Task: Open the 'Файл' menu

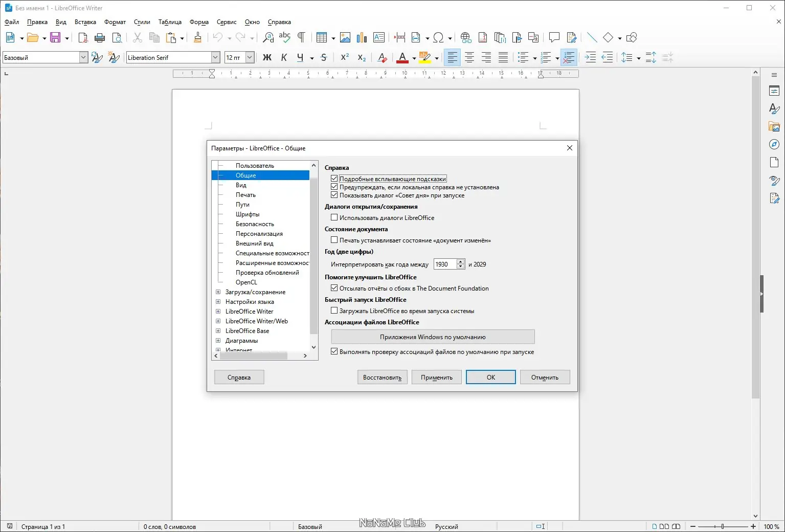Action: [12, 22]
